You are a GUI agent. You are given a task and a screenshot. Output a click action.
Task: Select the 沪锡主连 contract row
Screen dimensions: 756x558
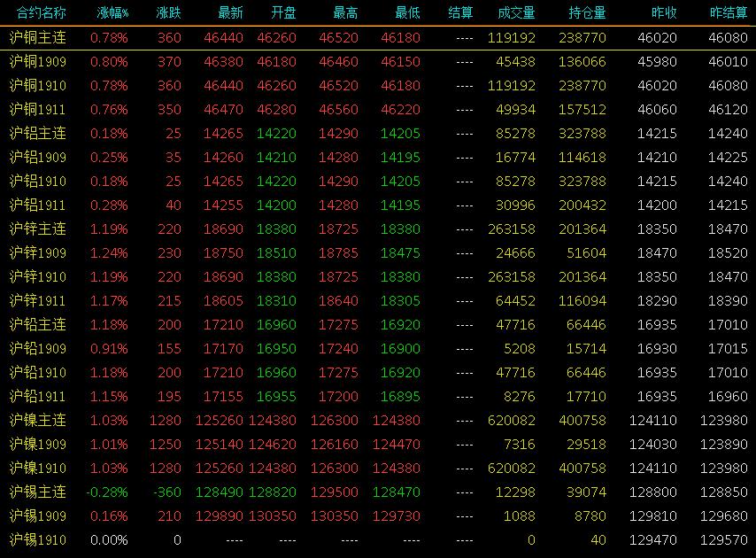[x=378, y=492]
